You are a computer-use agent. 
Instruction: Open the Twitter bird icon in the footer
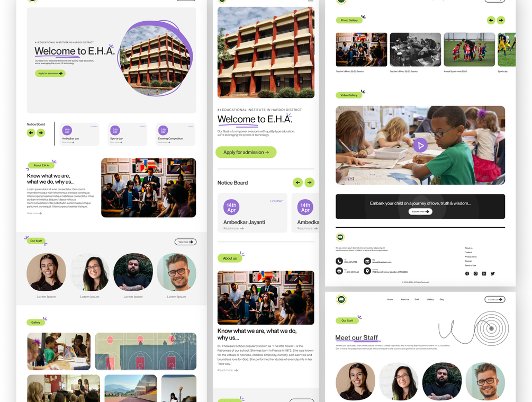pos(492,274)
